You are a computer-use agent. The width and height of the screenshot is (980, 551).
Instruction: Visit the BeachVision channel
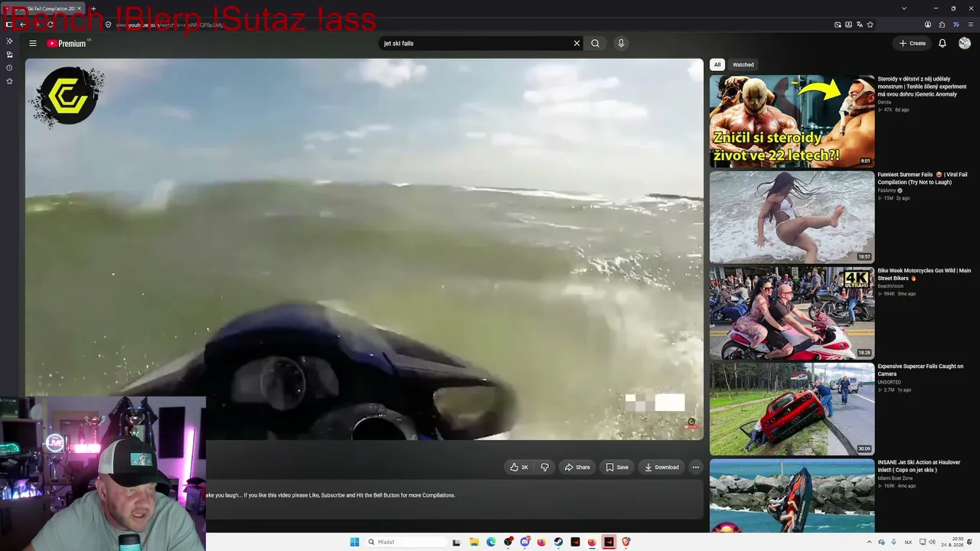(x=890, y=286)
